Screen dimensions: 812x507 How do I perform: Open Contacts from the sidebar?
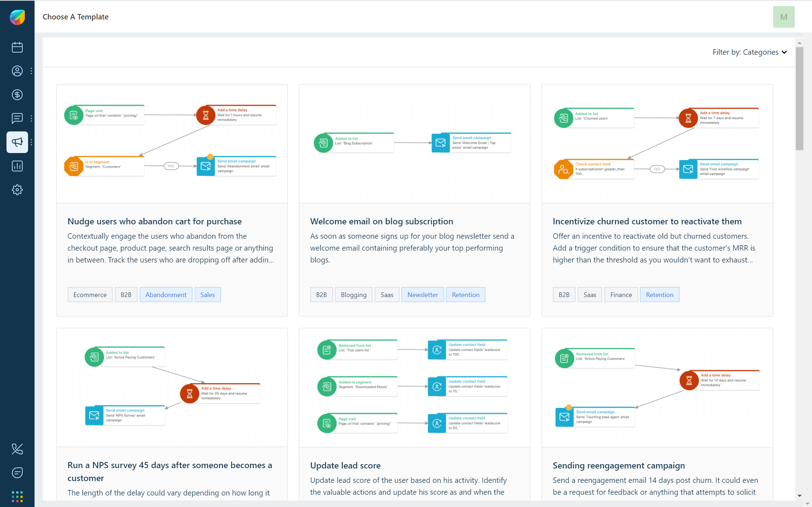(x=17, y=71)
